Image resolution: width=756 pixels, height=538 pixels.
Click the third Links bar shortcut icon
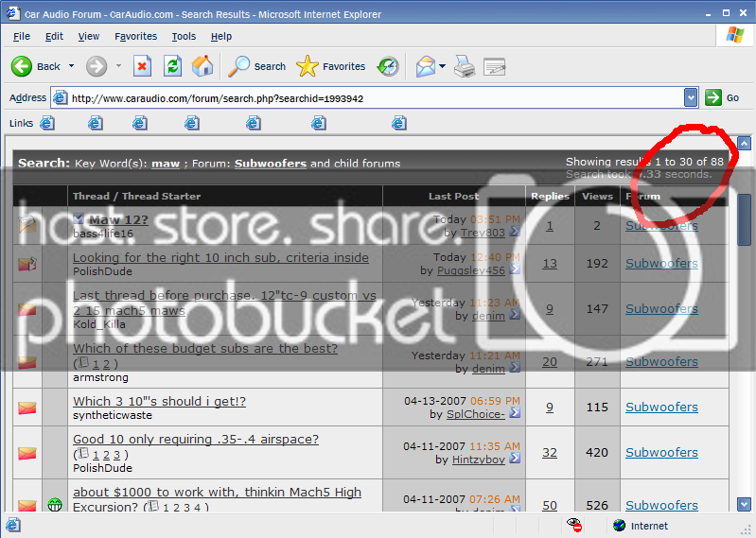(140, 123)
